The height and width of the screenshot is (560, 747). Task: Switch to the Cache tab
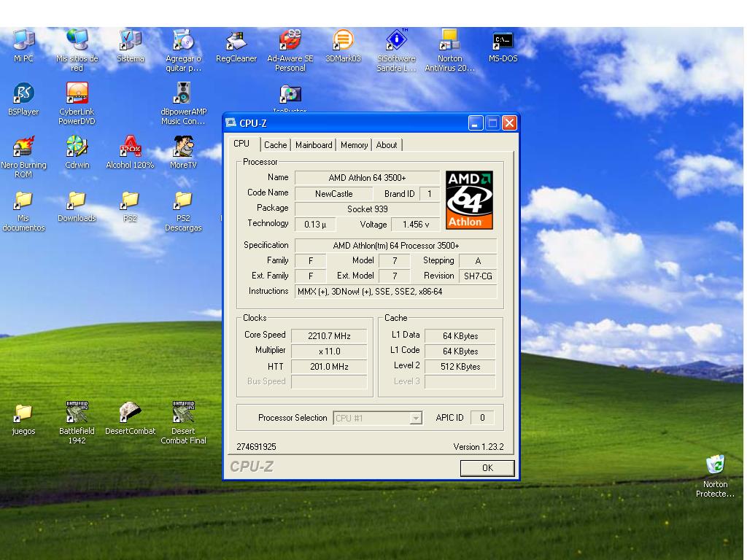275,145
